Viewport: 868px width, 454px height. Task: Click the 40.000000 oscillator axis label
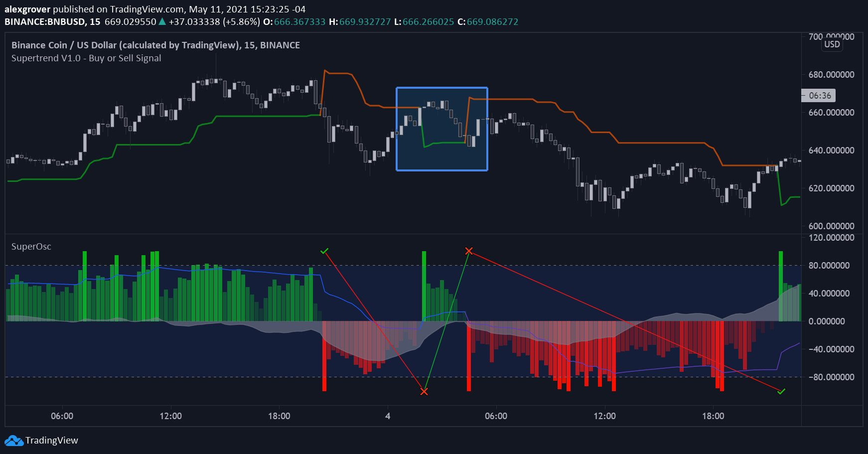click(x=829, y=294)
